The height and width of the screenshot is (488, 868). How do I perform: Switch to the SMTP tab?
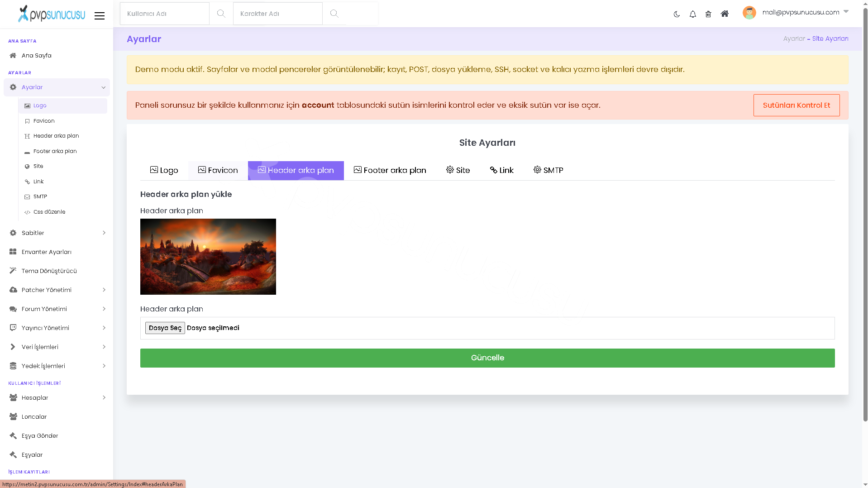(548, 171)
